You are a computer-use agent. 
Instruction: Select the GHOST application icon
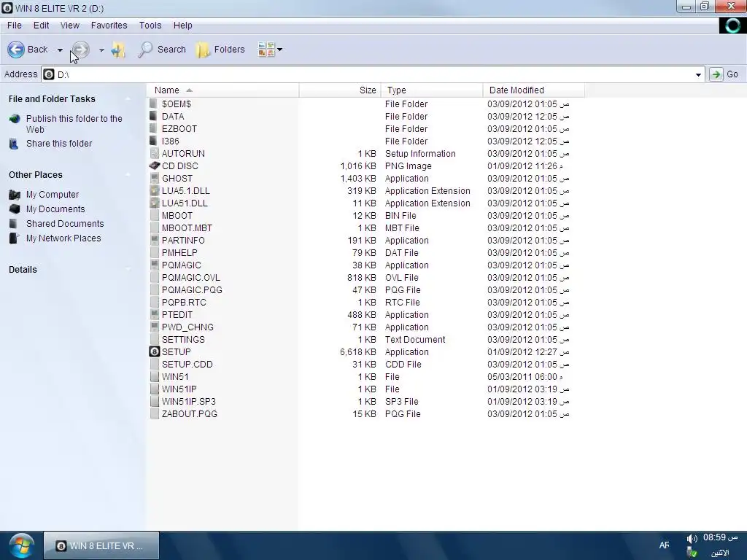click(x=154, y=178)
